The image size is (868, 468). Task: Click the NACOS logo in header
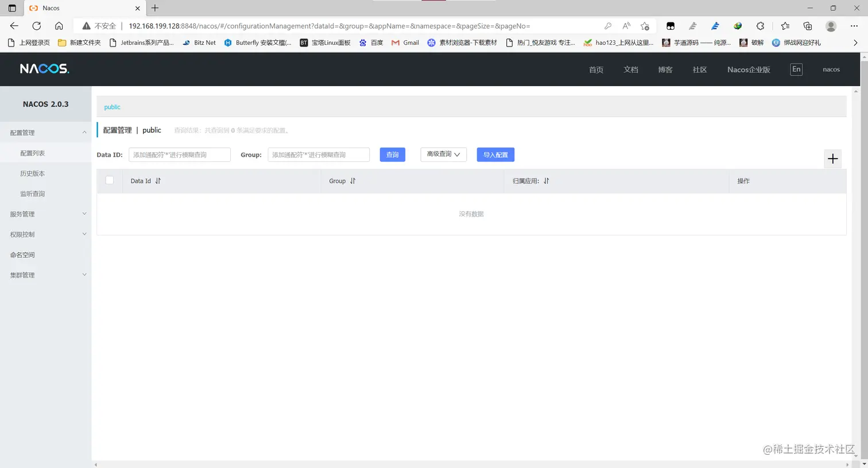pos(44,69)
